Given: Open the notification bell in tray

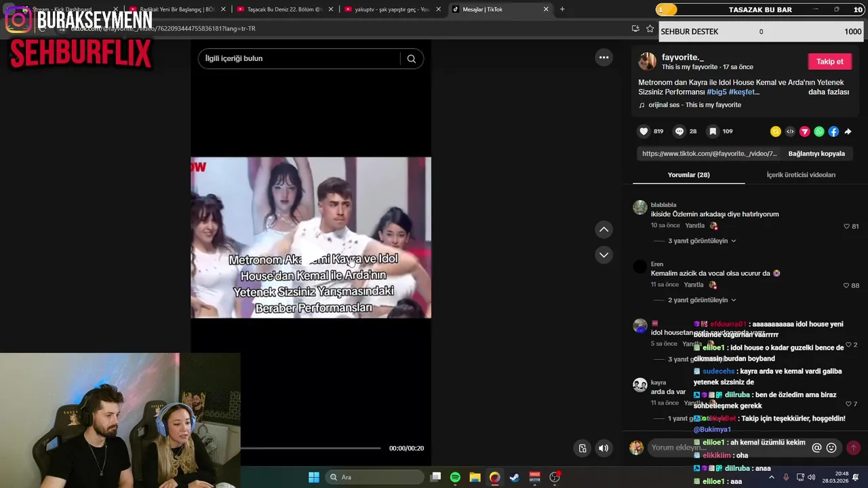Looking at the screenshot, I should pyautogui.click(x=856, y=477).
